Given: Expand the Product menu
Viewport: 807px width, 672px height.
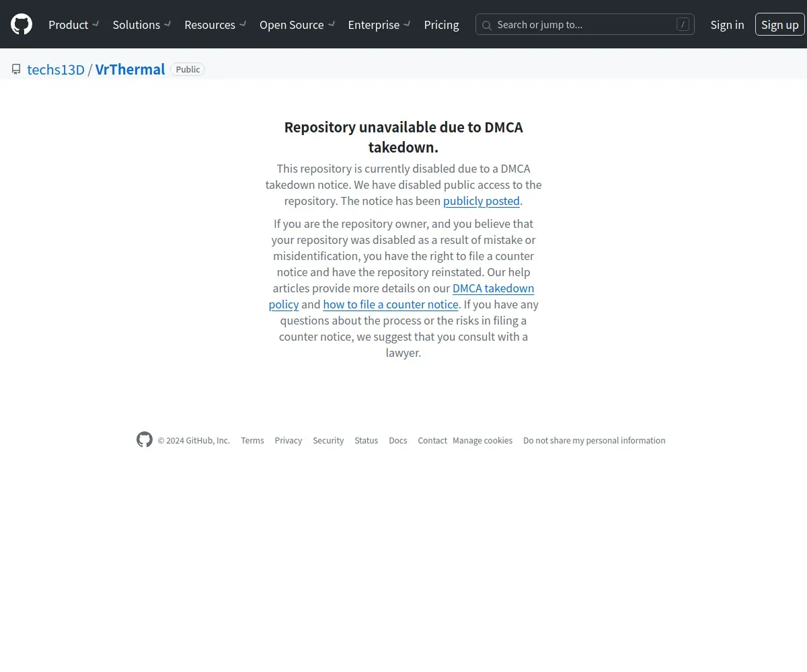Looking at the screenshot, I should (74, 25).
